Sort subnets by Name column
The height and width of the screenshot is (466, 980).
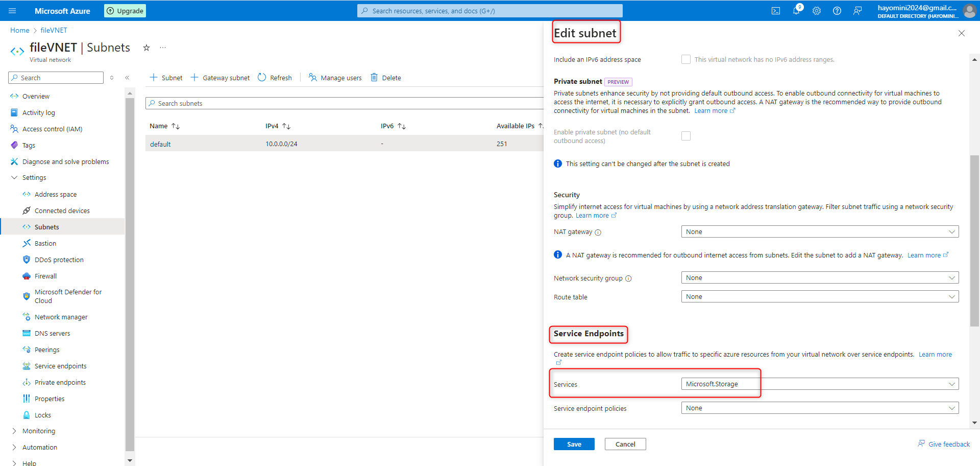pyautogui.click(x=164, y=126)
